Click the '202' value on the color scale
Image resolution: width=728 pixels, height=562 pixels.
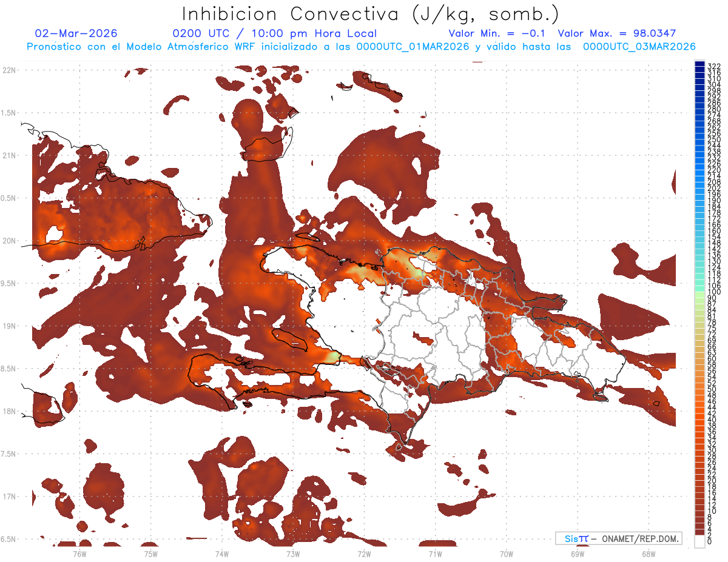tap(714, 189)
